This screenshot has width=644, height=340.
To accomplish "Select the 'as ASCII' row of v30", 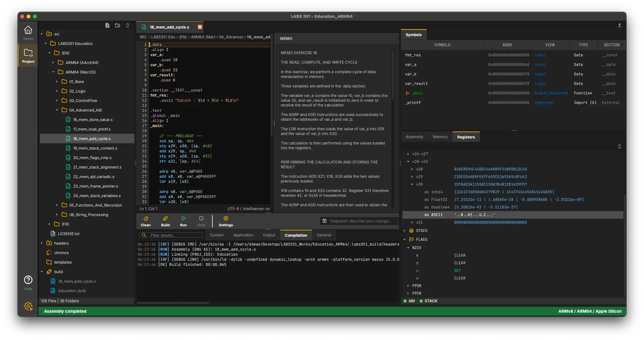I will pos(512,215).
